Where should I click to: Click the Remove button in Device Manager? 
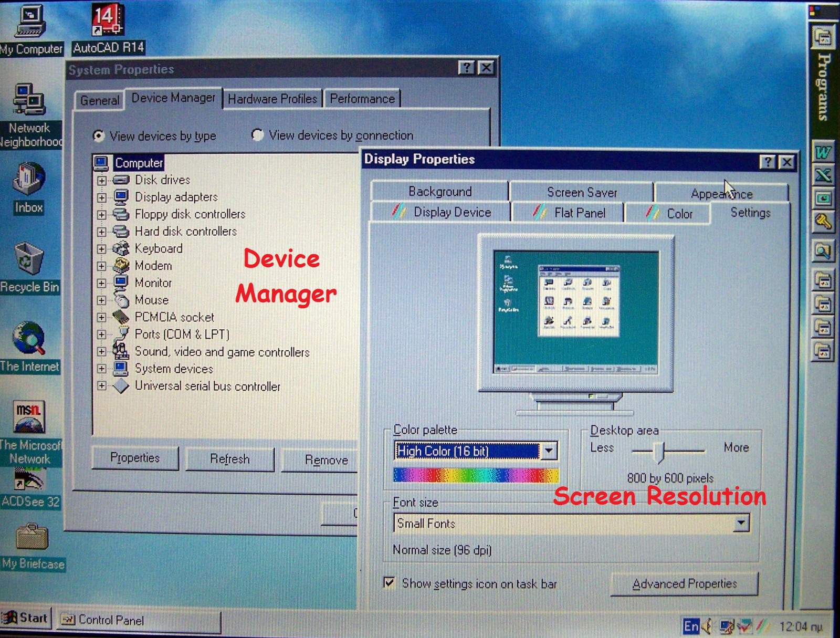tap(320, 460)
